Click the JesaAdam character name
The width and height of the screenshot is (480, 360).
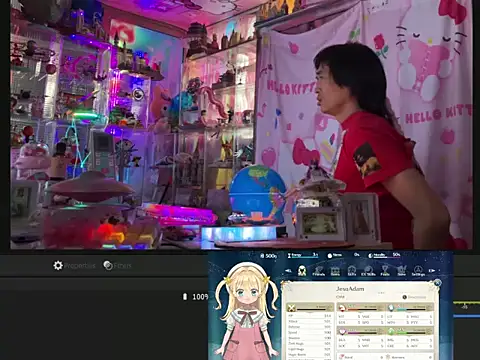(x=350, y=289)
